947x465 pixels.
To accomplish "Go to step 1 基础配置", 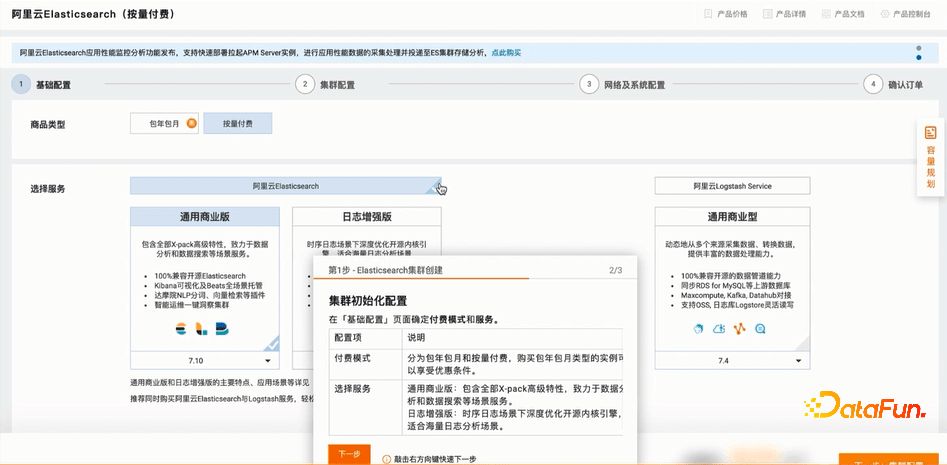I will click(42, 85).
